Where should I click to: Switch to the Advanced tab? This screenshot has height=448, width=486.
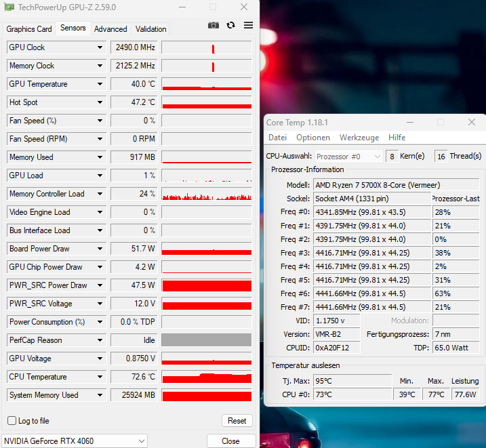[x=110, y=29]
